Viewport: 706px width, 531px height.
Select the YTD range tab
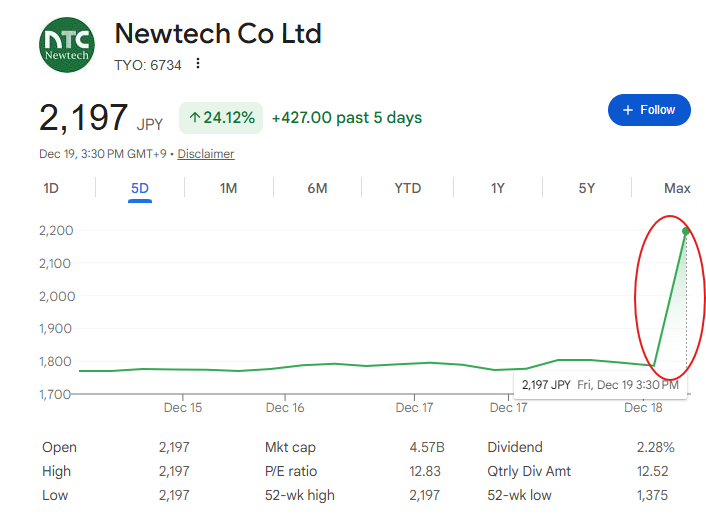click(x=407, y=188)
